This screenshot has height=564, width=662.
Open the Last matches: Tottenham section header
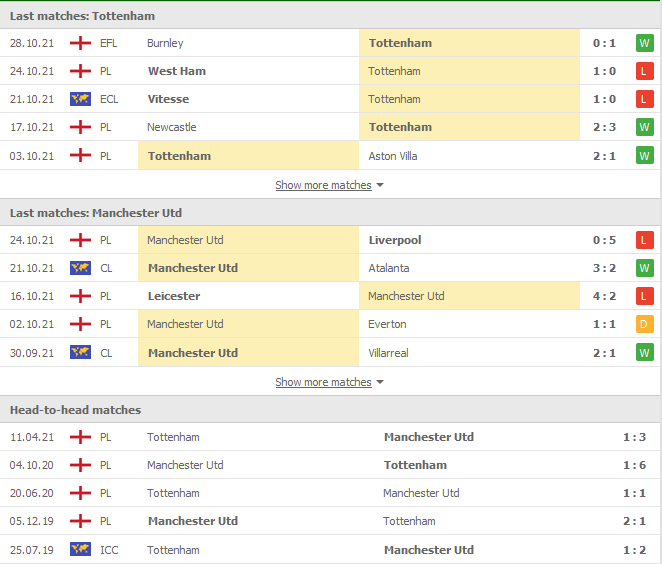coord(82,16)
